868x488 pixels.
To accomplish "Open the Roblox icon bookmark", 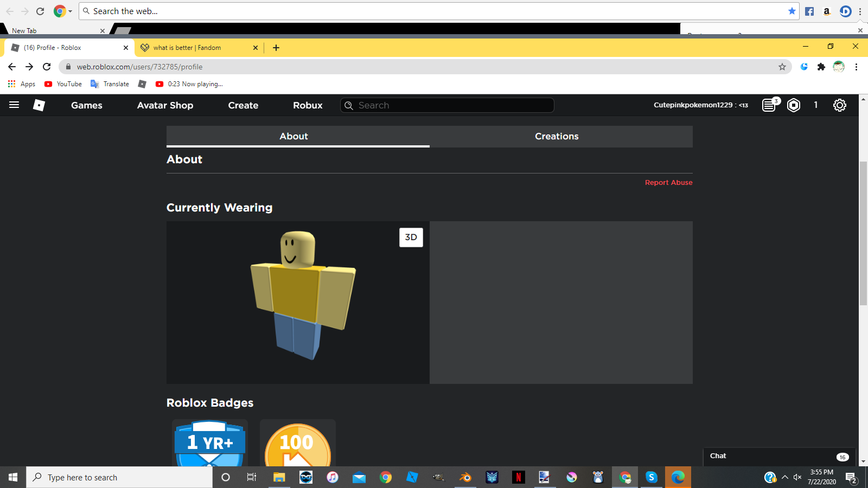I will pos(142,84).
